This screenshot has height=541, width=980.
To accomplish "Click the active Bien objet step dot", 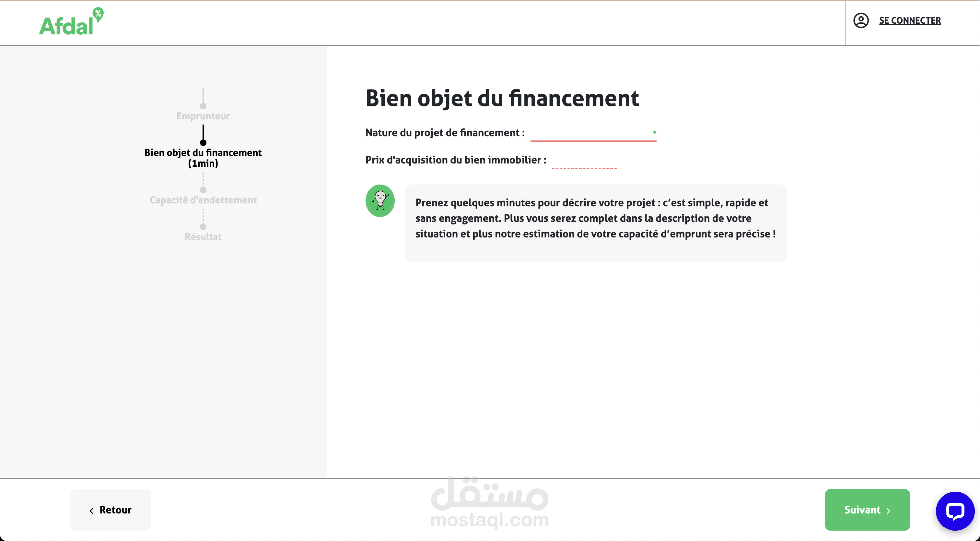I will 203,143.
